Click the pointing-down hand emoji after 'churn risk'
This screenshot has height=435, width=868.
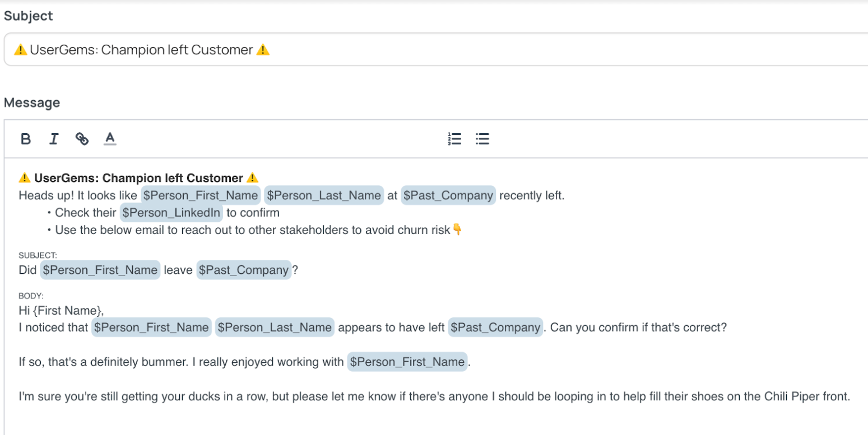[457, 229]
